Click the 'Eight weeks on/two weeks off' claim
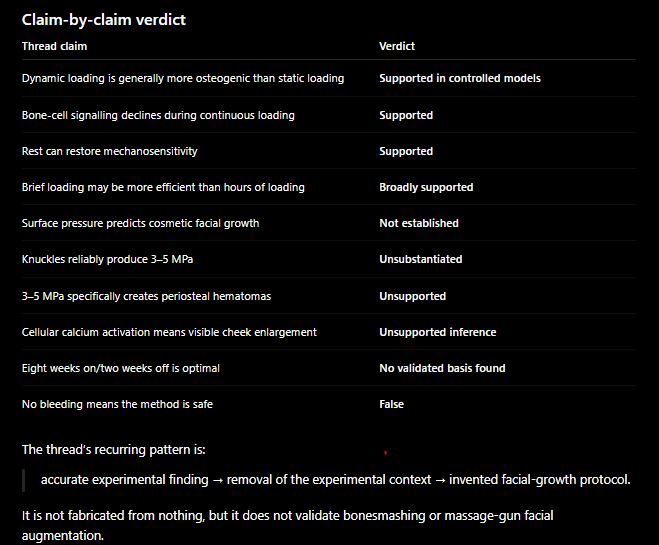 coord(121,369)
